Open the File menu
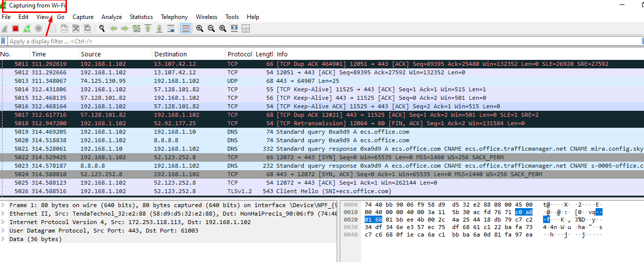This screenshot has width=644, height=262. click(x=6, y=17)
